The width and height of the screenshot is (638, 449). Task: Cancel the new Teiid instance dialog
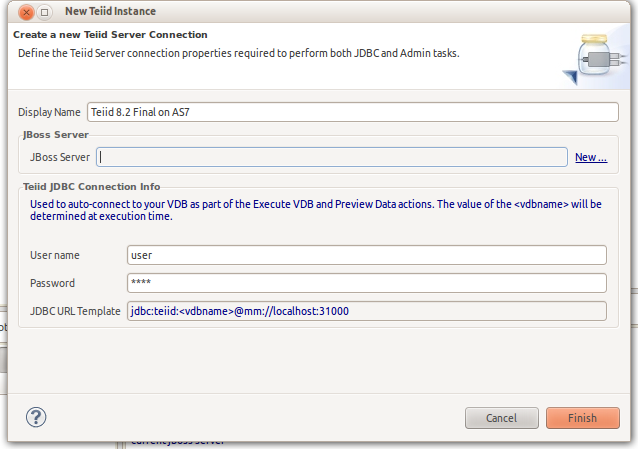pyautogui.click(x=502, y=418)
